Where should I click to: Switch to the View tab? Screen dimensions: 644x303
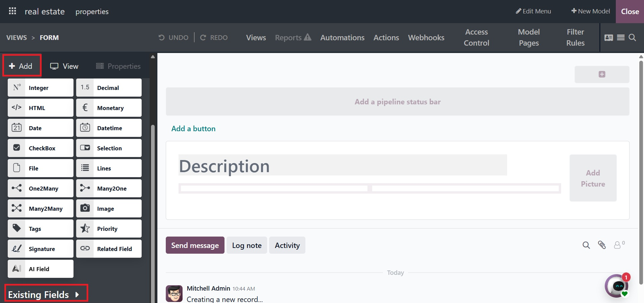click(64, 66)
